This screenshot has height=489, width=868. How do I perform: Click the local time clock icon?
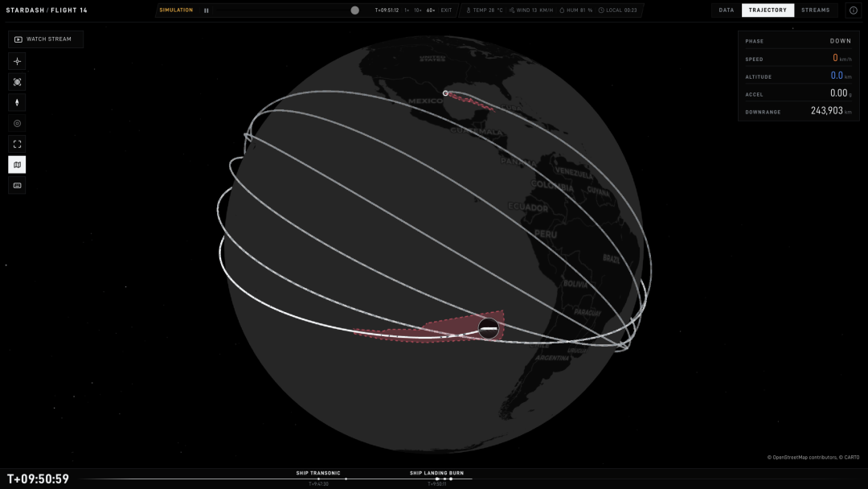coord(601,10)
